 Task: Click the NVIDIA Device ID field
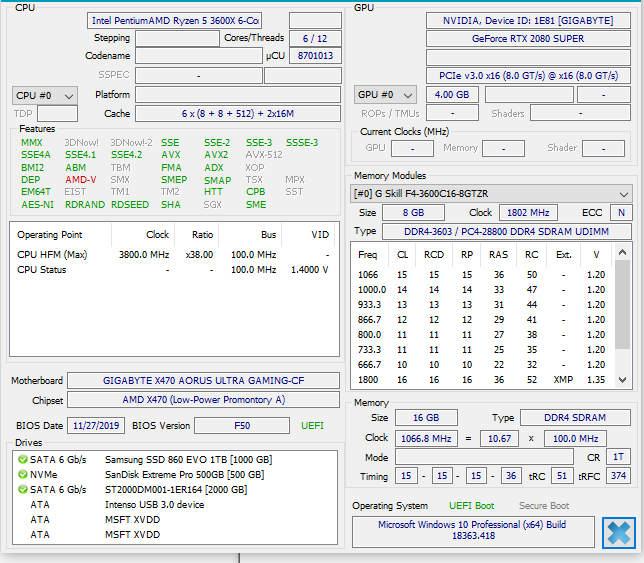tap(528, 21)
